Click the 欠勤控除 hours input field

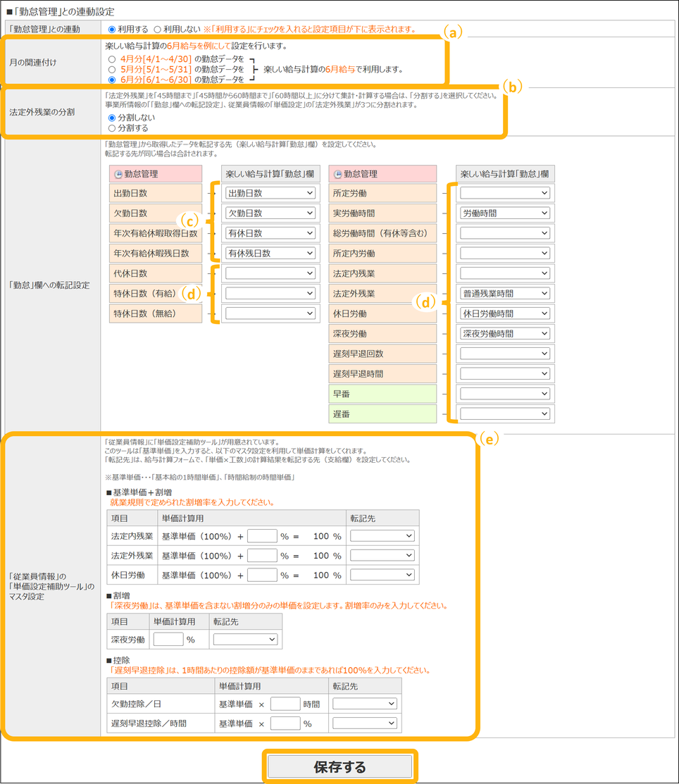coord(285,704)
